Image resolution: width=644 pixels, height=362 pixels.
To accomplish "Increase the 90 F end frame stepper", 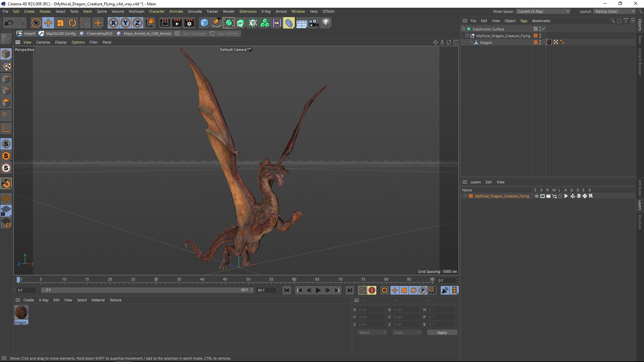I will tap(277, 289).
